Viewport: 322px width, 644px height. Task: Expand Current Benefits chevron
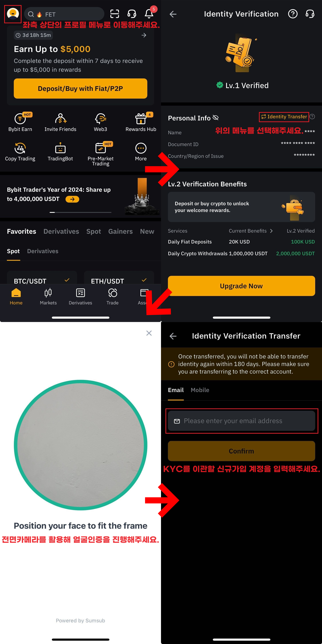[271, 231]
